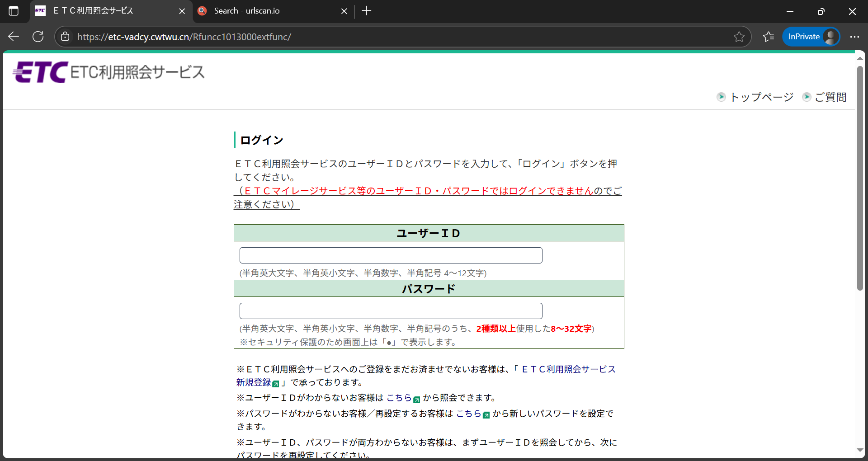Screen dimensions: 868x461
Task: Restore down the browser window
Action: [821, 11]
